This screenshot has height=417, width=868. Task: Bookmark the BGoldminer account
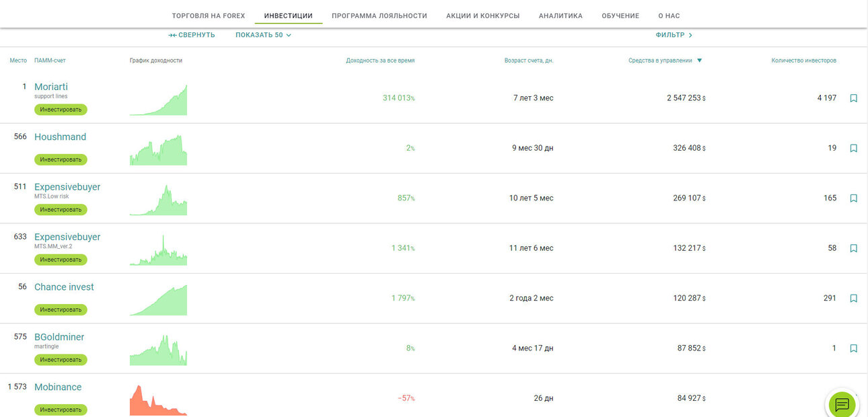(853, 348)
